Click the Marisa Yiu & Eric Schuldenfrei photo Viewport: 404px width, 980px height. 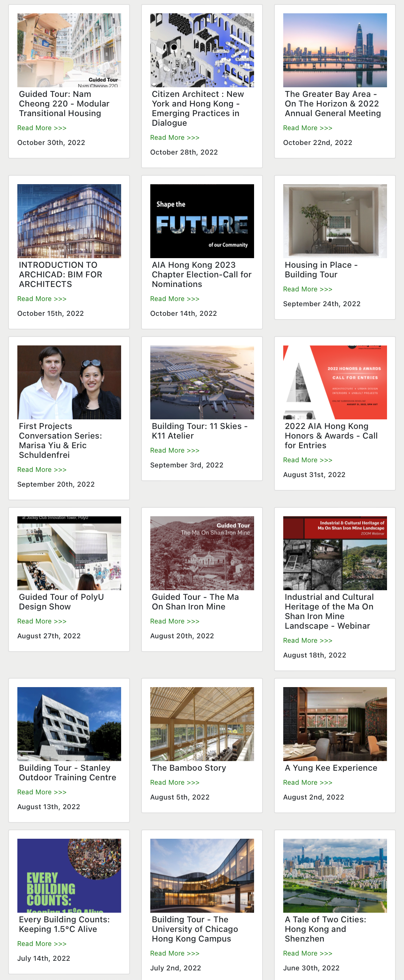click(x=69, y=382)
